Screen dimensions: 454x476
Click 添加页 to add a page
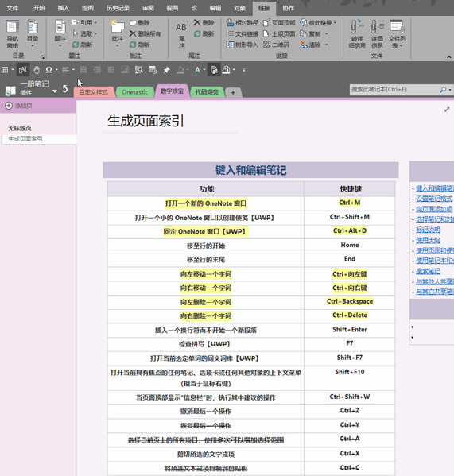(x=19, y=106)
